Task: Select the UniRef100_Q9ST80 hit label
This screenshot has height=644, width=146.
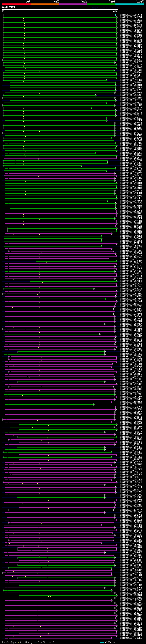Action: [x=131, y=82]
